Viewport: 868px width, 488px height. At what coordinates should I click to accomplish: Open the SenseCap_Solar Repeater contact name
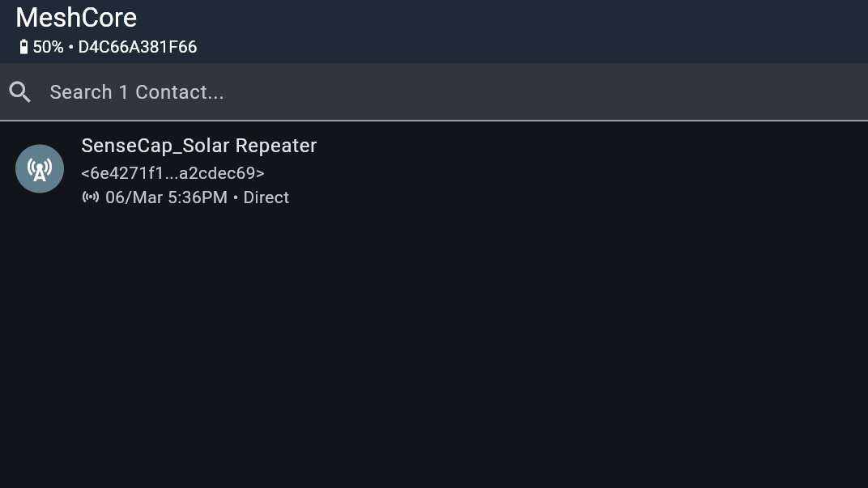198,146
